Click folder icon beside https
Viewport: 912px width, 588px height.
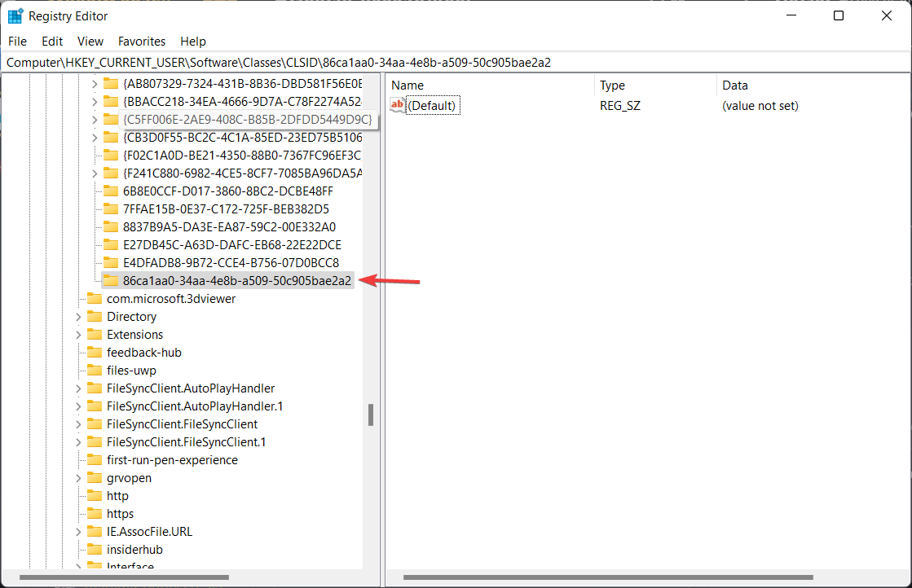pyautogui.click(x=95, y=514)
